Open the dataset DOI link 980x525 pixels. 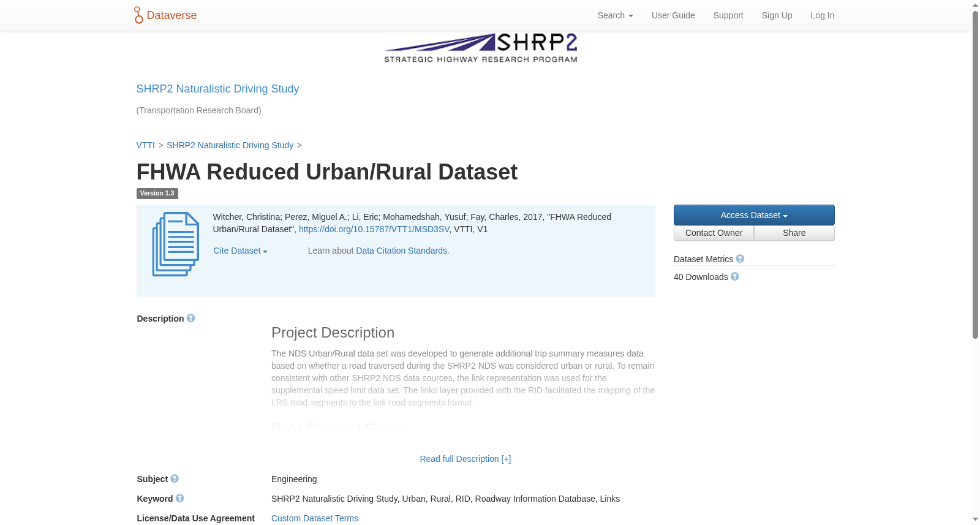[x=374, y=229]
